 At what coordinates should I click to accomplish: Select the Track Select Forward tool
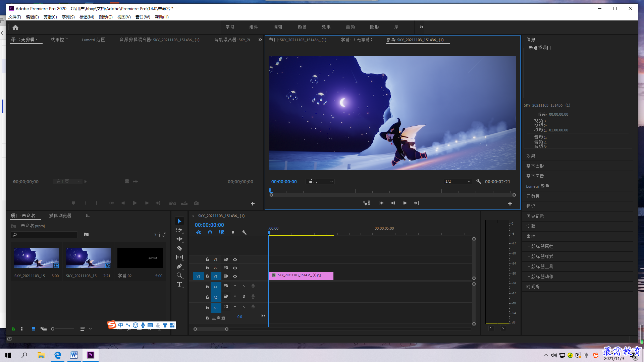pos(179,230)
